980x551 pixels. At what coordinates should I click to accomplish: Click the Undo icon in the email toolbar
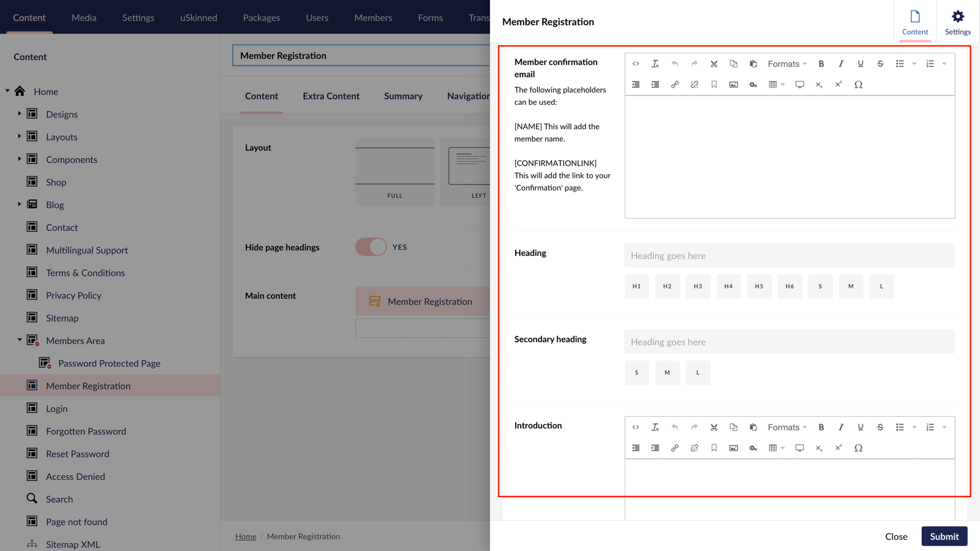tap(674, 63)
